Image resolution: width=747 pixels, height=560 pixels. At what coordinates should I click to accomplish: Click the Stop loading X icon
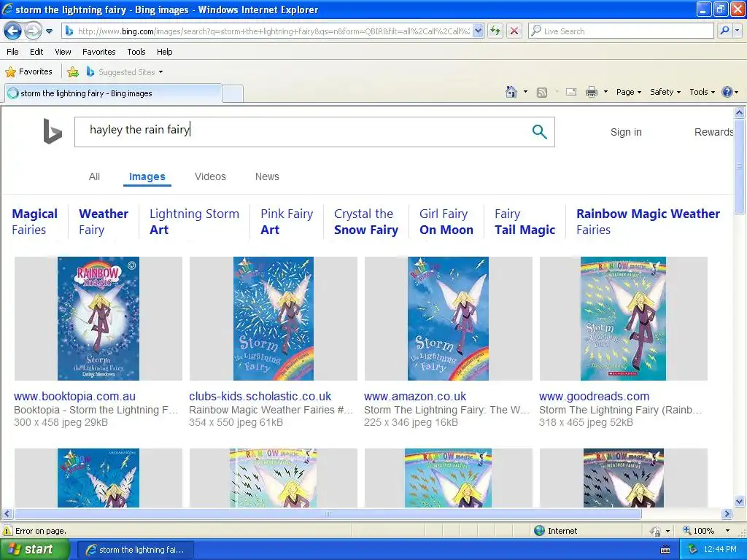pos(514,31)
